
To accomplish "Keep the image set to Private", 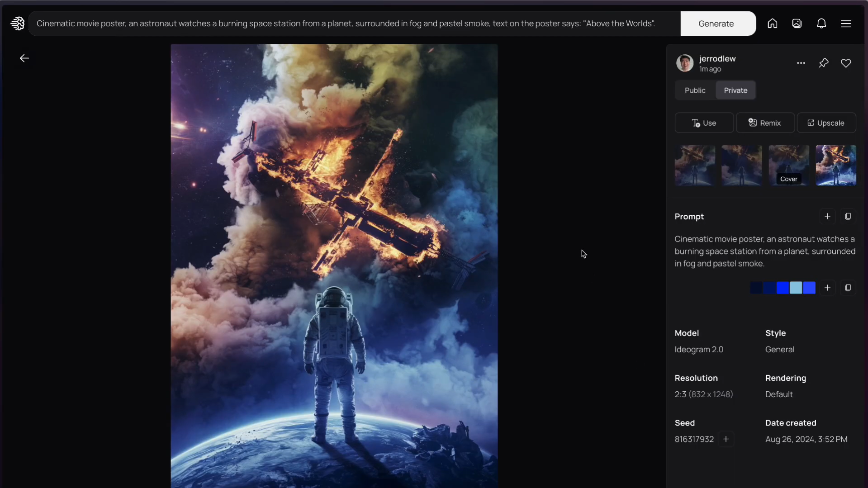I will pyautogui.click(x=735, y=90).
